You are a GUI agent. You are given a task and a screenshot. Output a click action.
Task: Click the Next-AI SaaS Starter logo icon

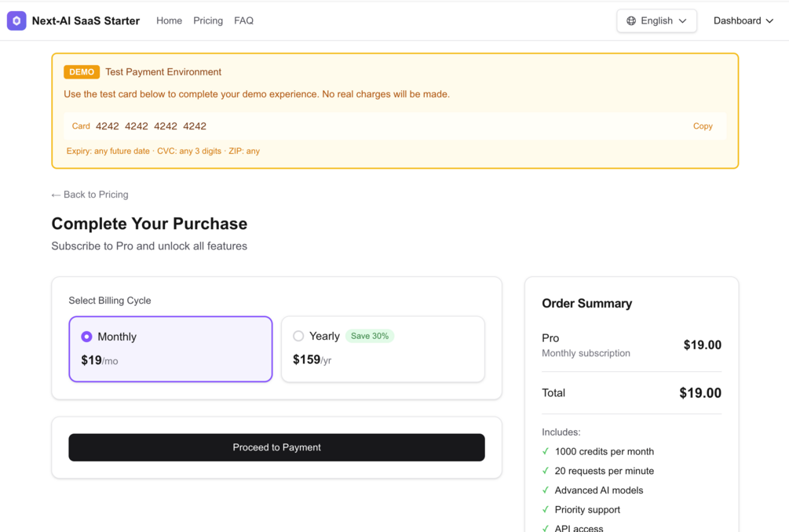pos(16,21)
